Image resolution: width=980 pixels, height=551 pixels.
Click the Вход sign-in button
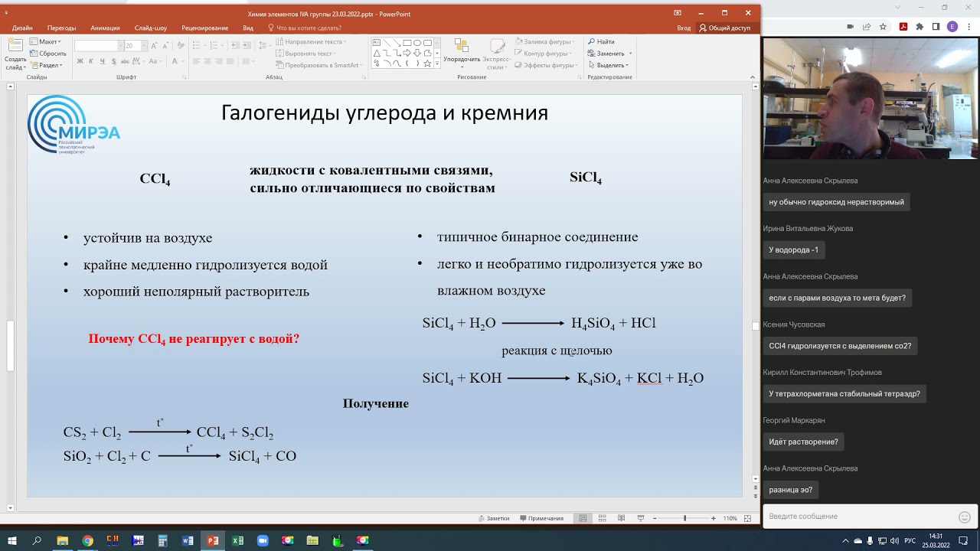coord(684,28)
